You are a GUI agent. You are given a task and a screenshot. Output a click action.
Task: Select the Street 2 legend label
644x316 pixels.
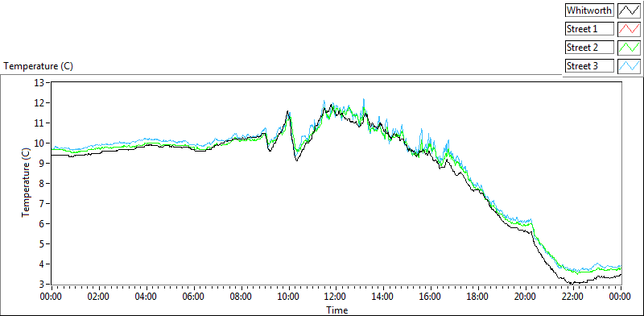pyautogui.click(x=589, y=48)
